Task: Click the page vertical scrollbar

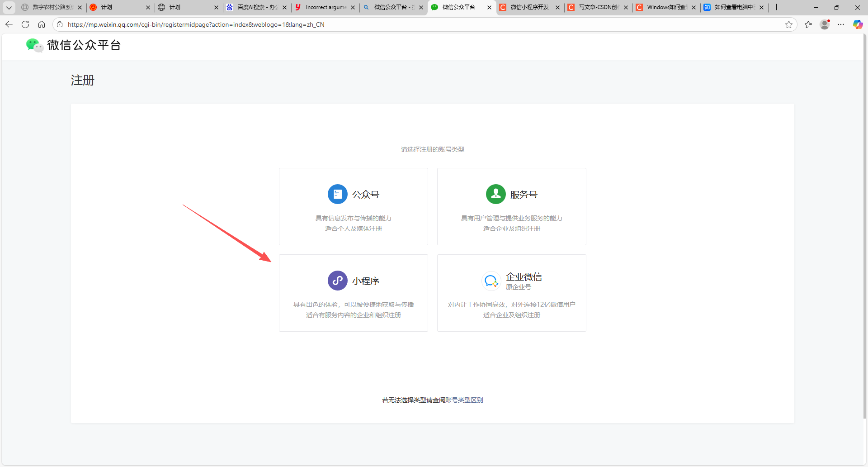Action: (864, 226)
